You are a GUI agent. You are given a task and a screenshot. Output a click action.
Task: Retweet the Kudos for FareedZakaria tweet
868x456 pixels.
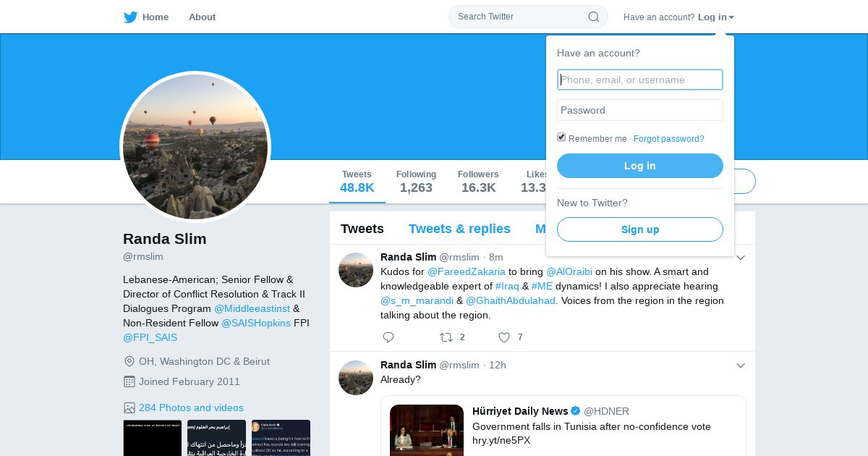point(446,337)
